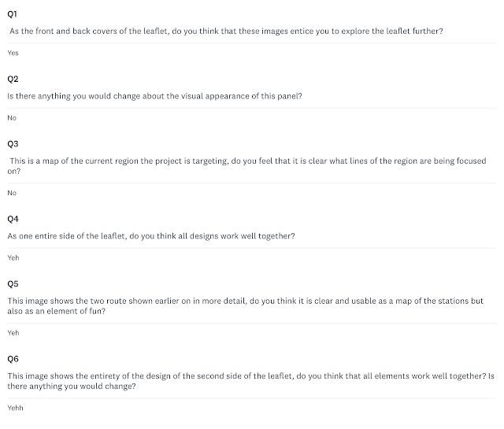The width and height of the screenshot is (504, 429).
Task: Select the Q6 question about second side design
Action: pyautogui.click(x=250, y=381)
